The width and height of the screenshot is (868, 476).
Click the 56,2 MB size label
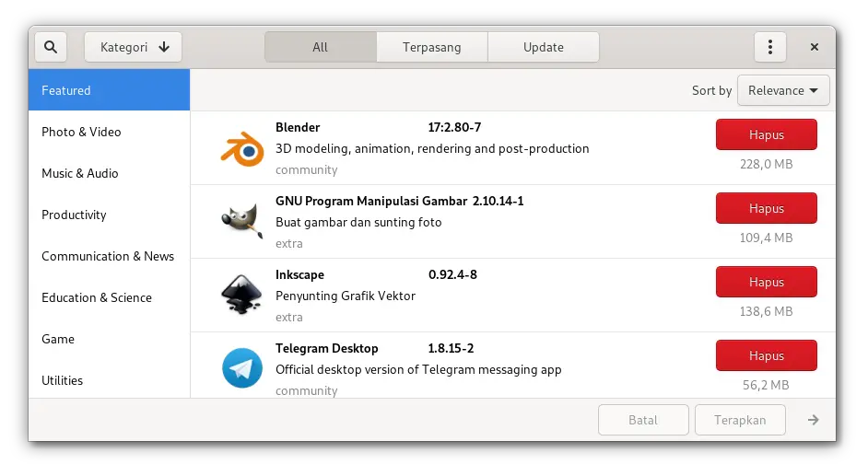pyautogui.click(x=766, y=385)
